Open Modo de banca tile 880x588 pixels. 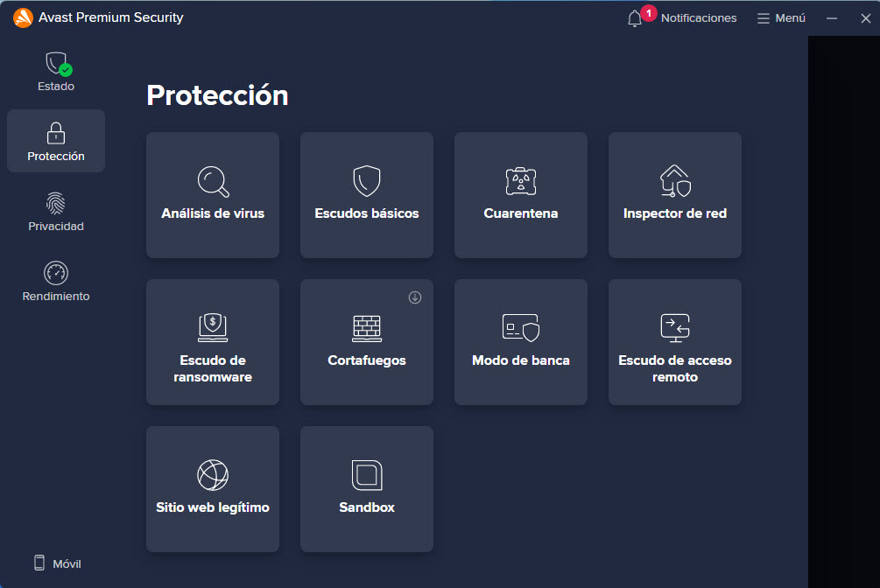(x=521, y=342)
